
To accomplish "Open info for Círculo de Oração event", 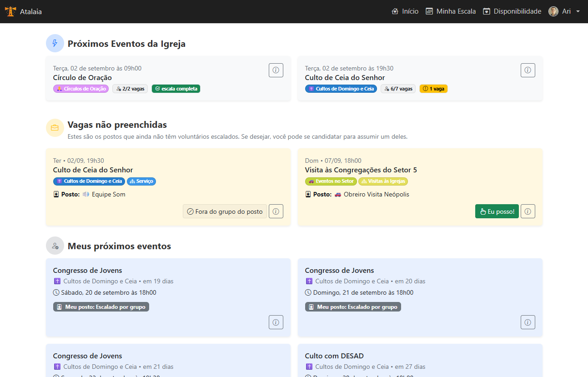I will (276, 70).
